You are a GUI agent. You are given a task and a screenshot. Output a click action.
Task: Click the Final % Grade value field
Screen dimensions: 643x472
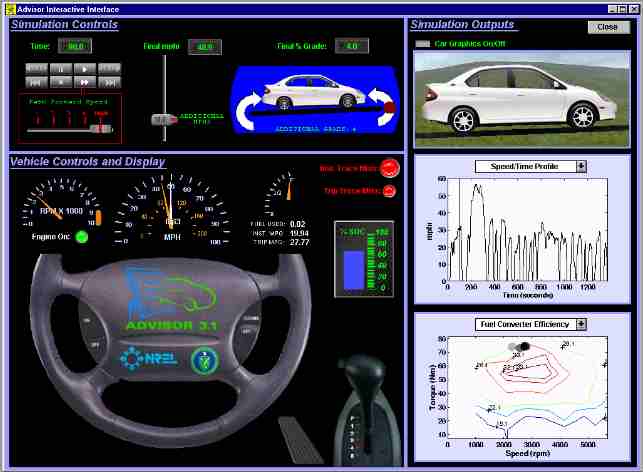(x=352, y=46)
